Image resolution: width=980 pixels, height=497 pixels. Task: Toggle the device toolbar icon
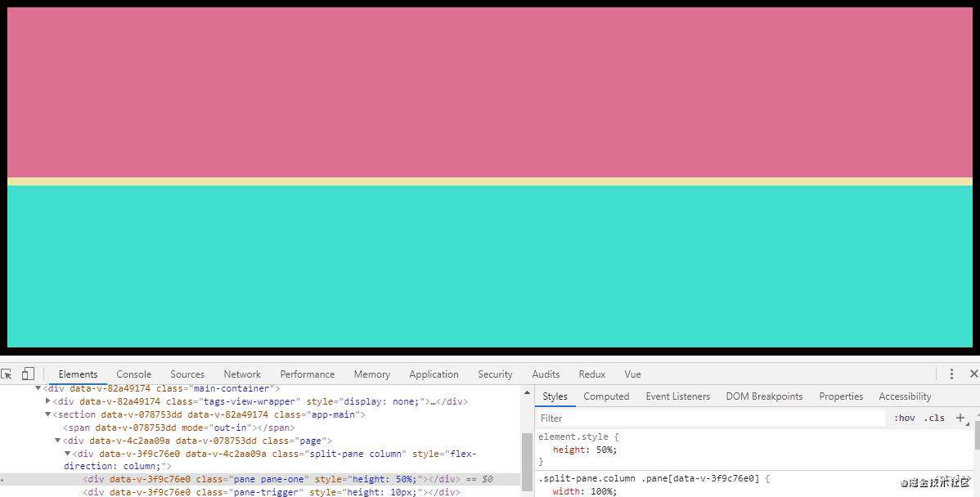28,374
